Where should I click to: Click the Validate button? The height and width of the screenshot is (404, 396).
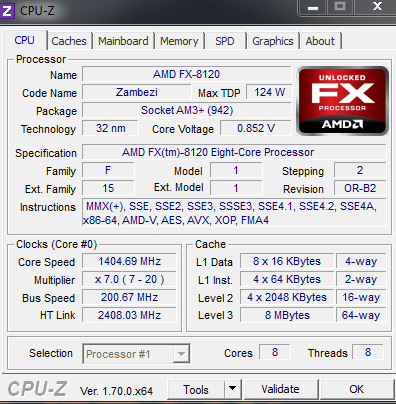pyautogui.click(x=280, y=389)
